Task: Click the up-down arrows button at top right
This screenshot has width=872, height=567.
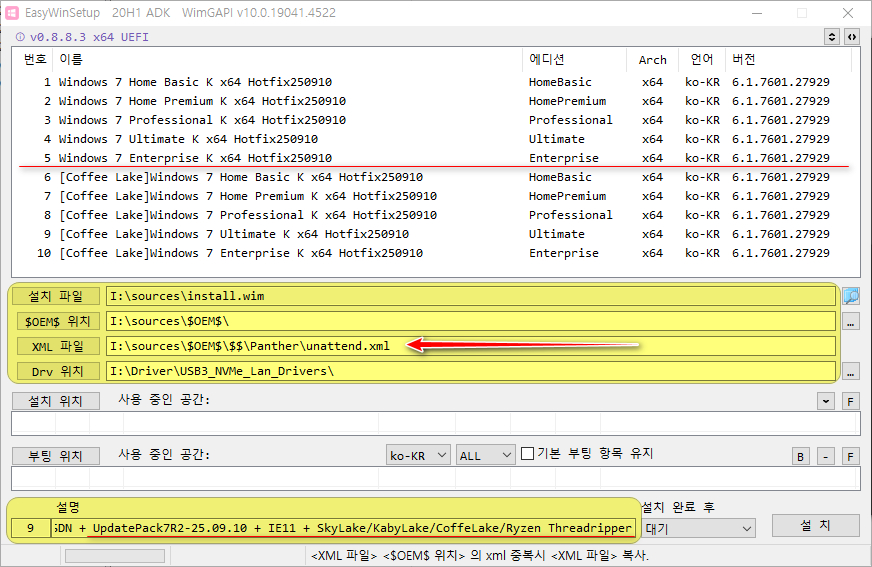Action: 832,37
